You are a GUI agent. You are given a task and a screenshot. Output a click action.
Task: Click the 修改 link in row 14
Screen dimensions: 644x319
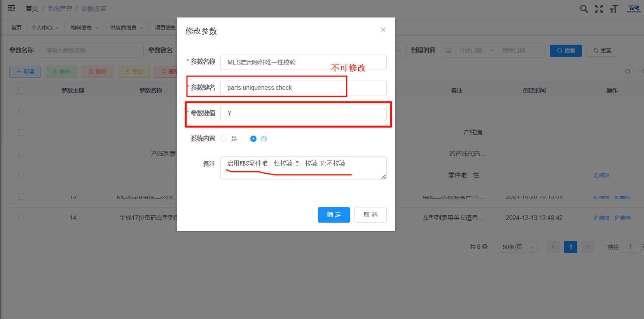601,218
